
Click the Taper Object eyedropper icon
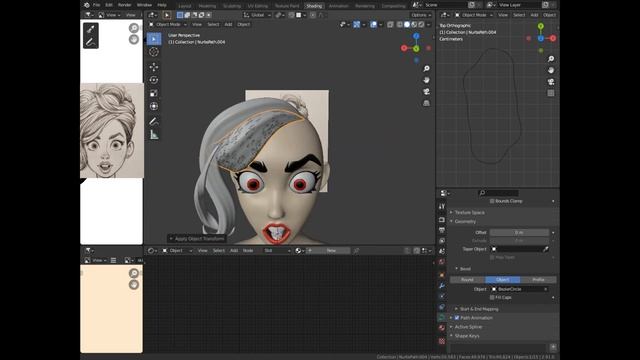tap(545, 249)
